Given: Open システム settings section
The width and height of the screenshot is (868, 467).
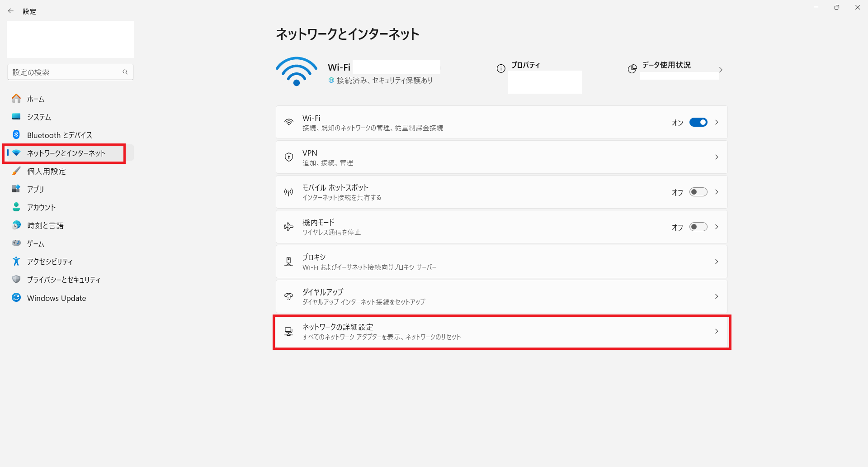Looking at the screenshot, I should (70, 117).
